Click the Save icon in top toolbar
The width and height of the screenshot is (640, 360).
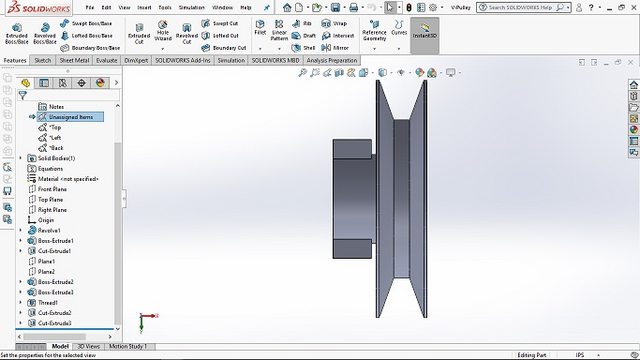335,7
